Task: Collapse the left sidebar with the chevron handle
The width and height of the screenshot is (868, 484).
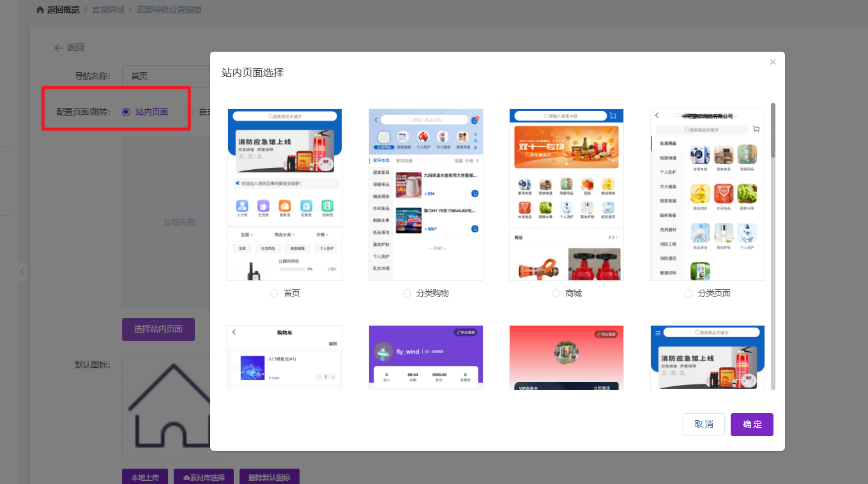Action: pos(22,271)
